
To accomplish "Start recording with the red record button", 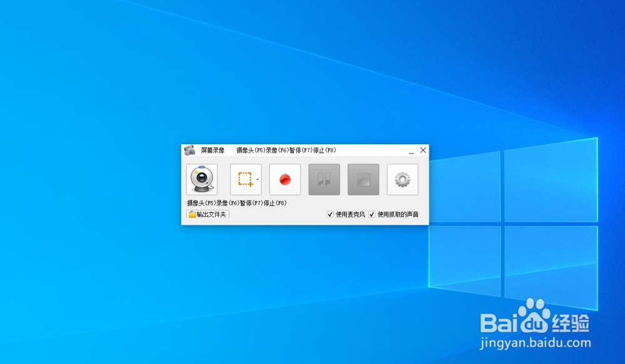I will (x=285, y=180).
